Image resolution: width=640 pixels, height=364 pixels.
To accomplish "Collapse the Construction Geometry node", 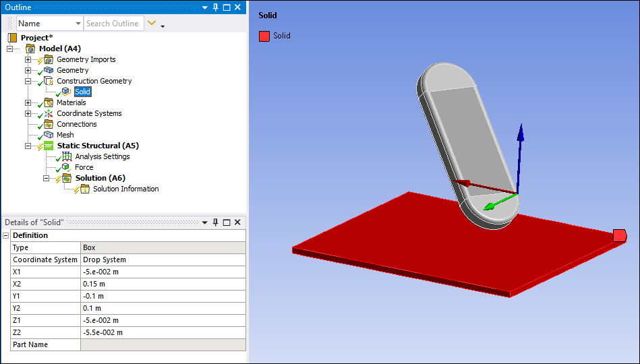I will 28,81.
